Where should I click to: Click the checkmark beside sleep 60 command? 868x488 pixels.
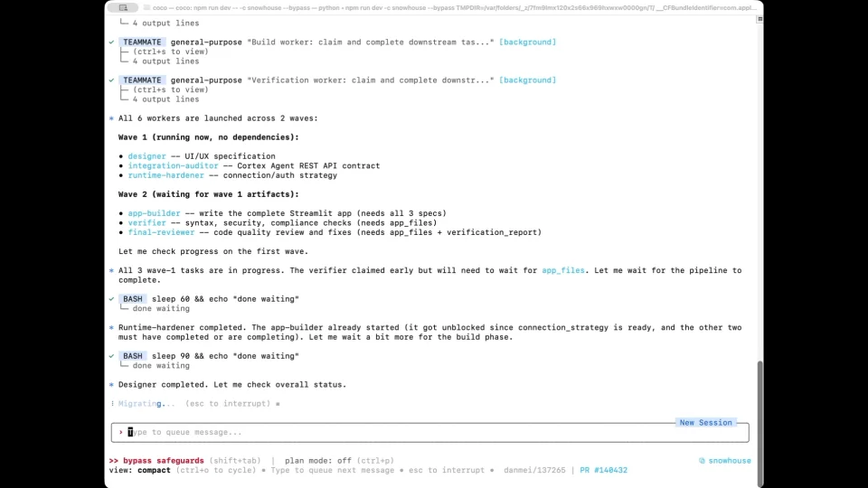tap(112, 299)
